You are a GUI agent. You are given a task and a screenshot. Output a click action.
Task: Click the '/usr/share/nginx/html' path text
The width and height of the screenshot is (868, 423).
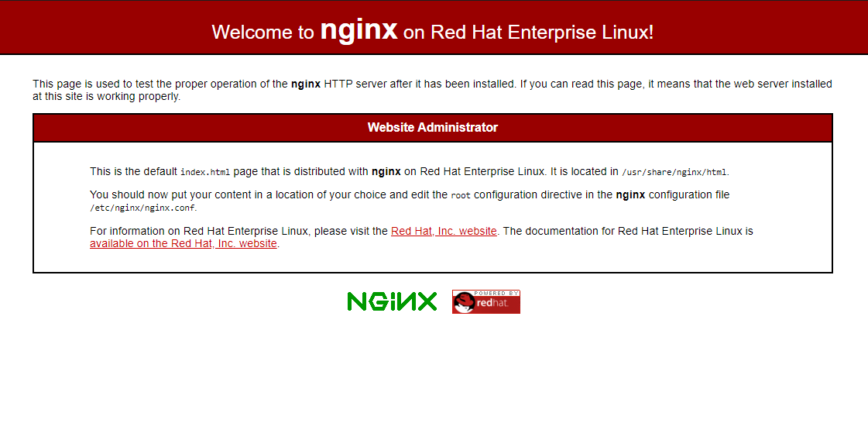point(674,172)
